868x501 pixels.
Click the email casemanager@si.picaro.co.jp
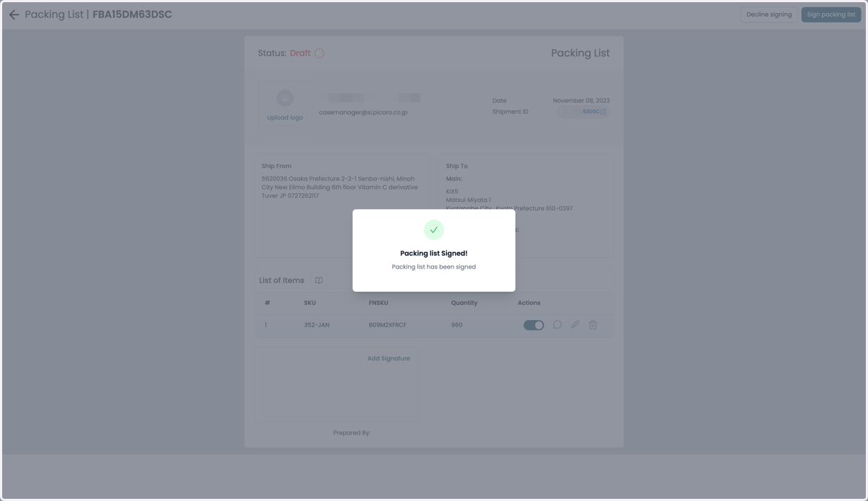(363, 112)
